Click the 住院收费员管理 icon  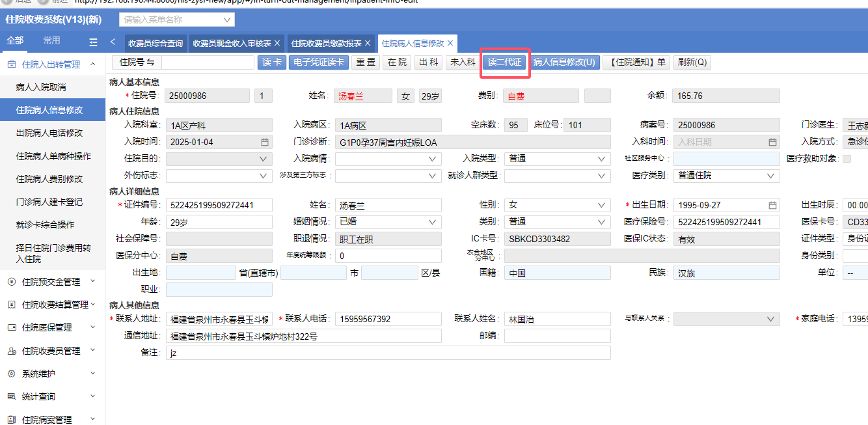pos(12,351)
